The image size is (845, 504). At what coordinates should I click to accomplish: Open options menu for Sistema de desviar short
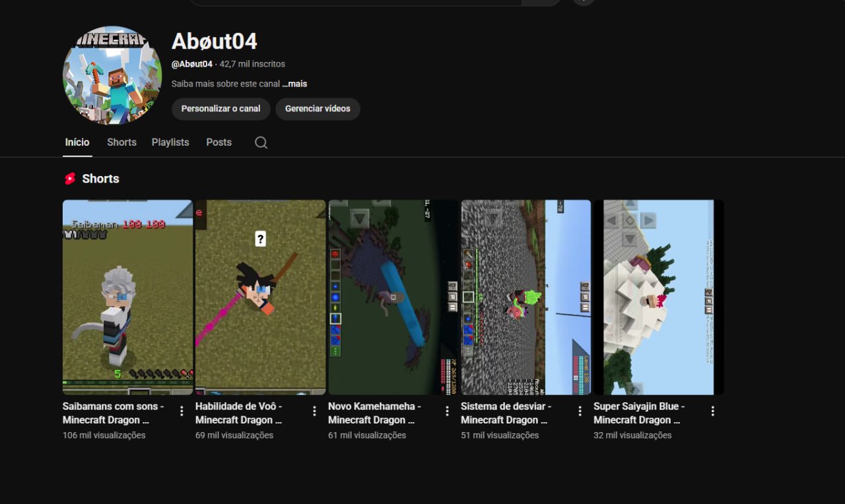(x=580, y=411)
